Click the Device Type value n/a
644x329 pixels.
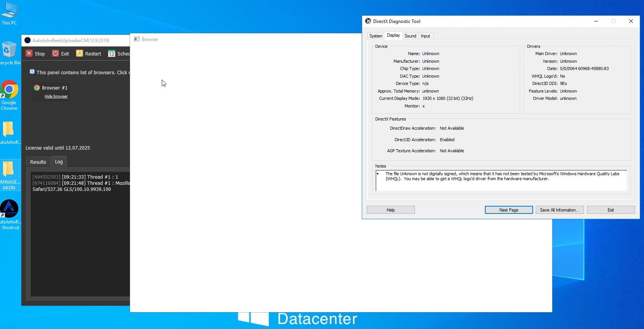click(425, 84)
